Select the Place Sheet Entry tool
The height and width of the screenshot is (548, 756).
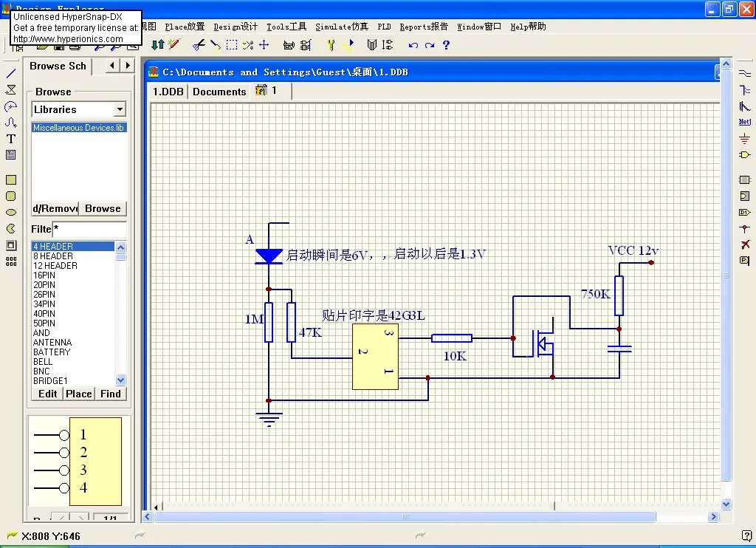745,196
